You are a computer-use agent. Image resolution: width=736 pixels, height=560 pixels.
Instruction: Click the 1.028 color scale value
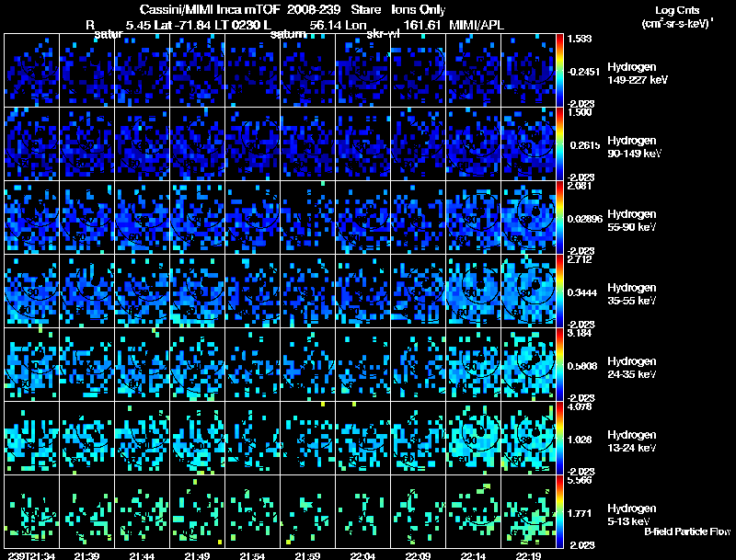pos(581,440)
